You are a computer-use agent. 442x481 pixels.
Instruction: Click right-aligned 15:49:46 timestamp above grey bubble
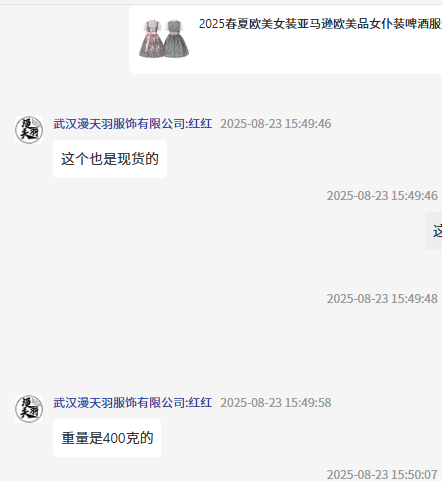coord(382,196)
